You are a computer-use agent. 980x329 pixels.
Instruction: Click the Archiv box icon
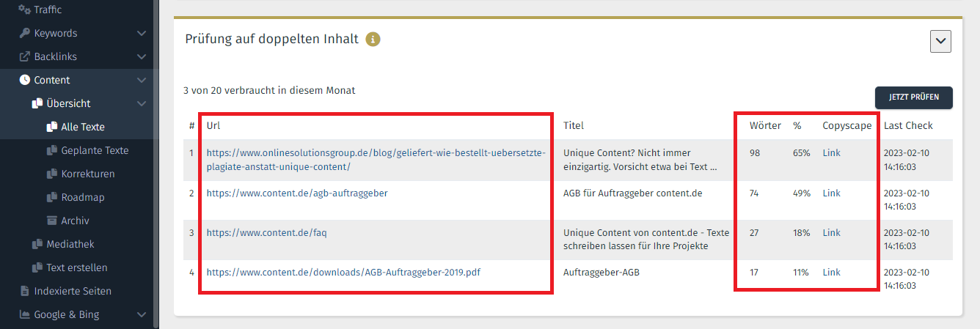click(52, 221)
